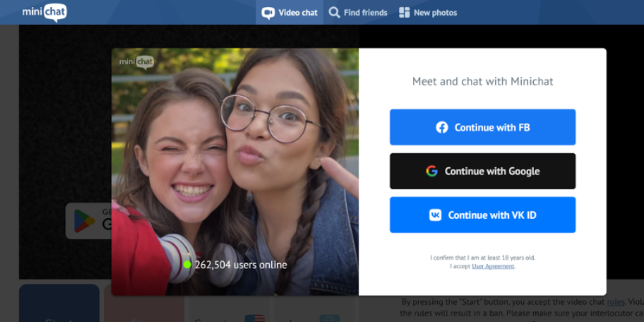This screenshot has height=322, width=644.
Task: Click the Google 'G' logo icon
Action: 431,171
